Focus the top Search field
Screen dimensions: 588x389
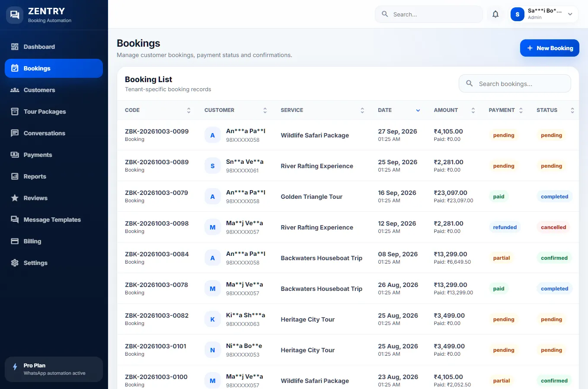(429, 14)
